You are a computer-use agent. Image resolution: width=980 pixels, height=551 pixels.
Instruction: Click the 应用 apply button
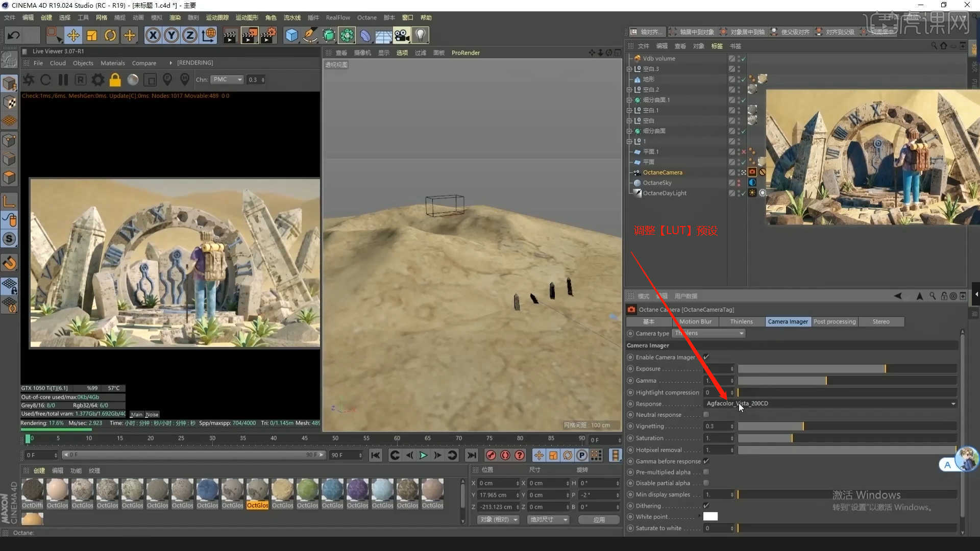599,519
